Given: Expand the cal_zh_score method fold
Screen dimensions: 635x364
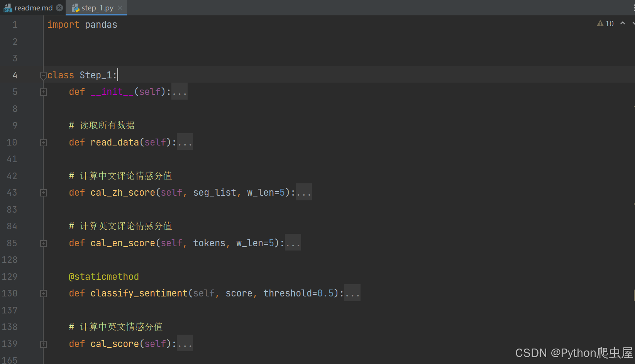Looking at the screenshot, I should [43, 193].
